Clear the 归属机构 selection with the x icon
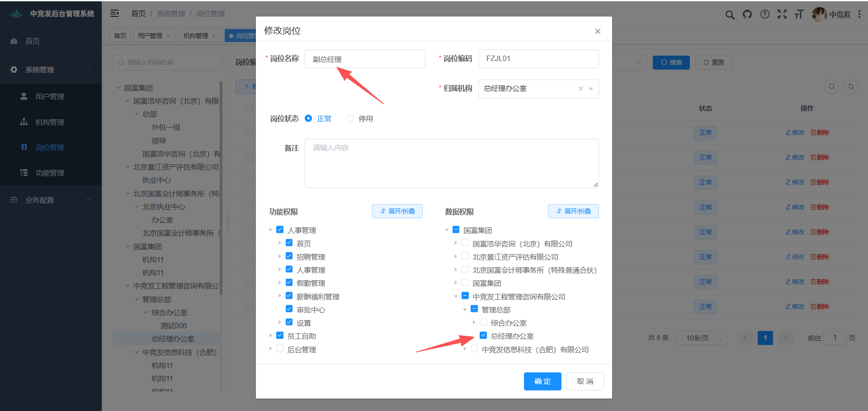The width and height of the screenshot is (868, 411). point(580,89)
